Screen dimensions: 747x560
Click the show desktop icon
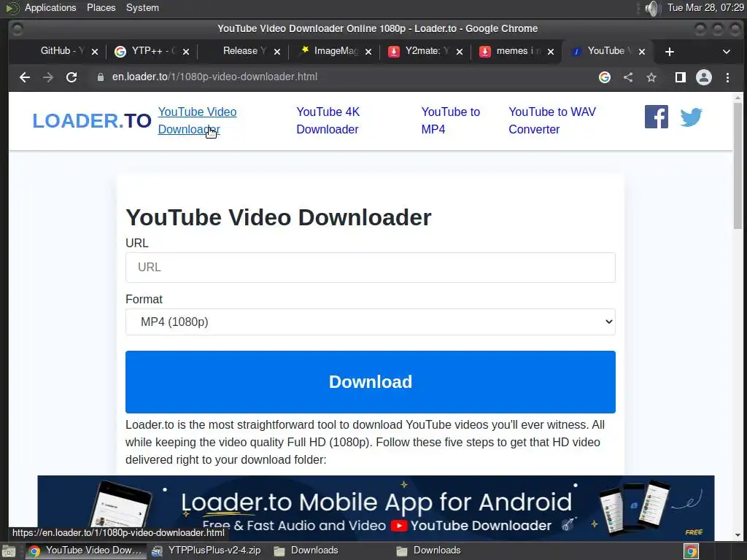[9, 551]
